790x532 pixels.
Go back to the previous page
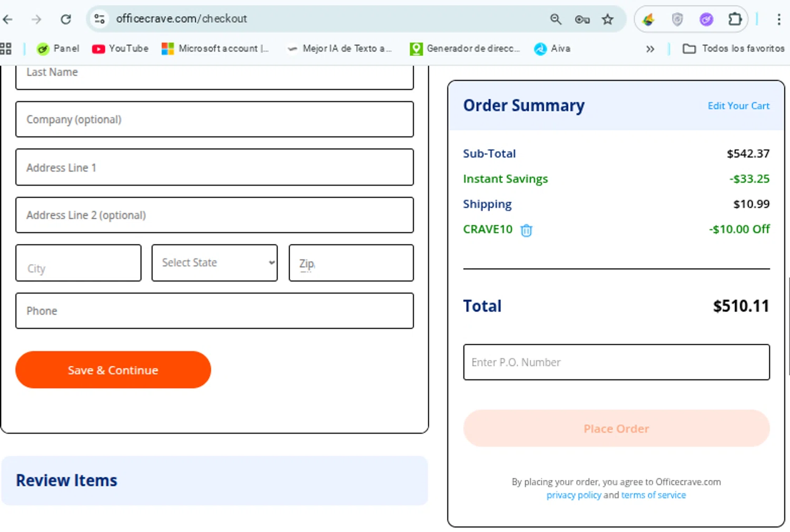click(x=7, y=19)
